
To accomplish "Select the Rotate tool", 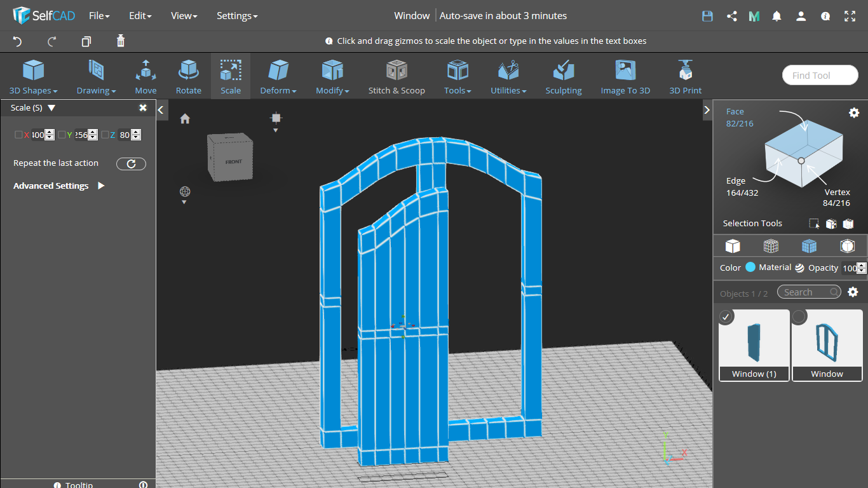I will 189,77.
